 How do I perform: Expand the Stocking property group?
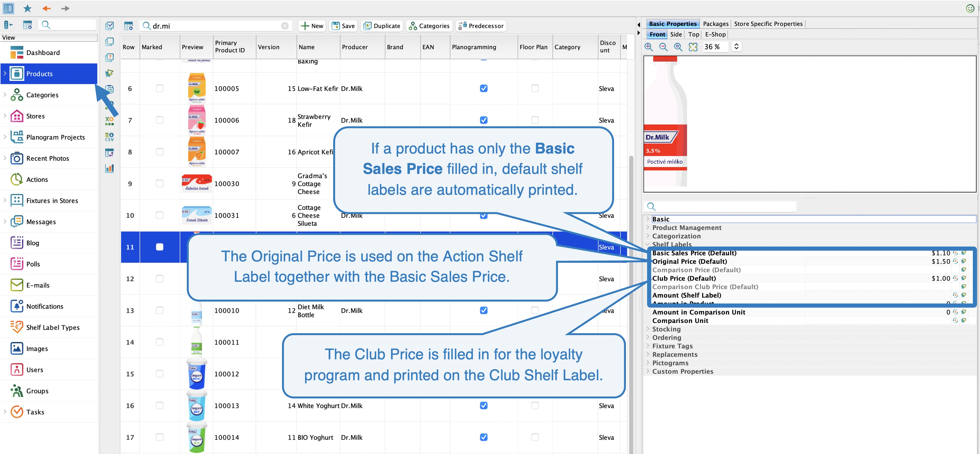[x=647, y=329]
